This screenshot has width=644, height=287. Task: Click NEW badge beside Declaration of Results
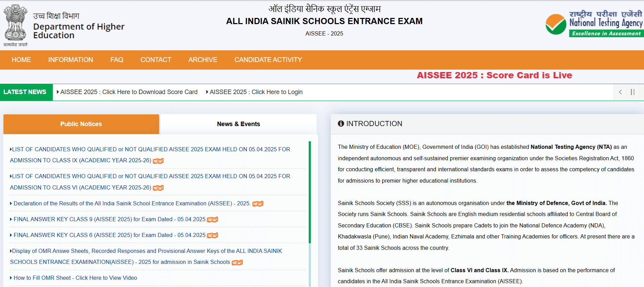coord(258,204)
